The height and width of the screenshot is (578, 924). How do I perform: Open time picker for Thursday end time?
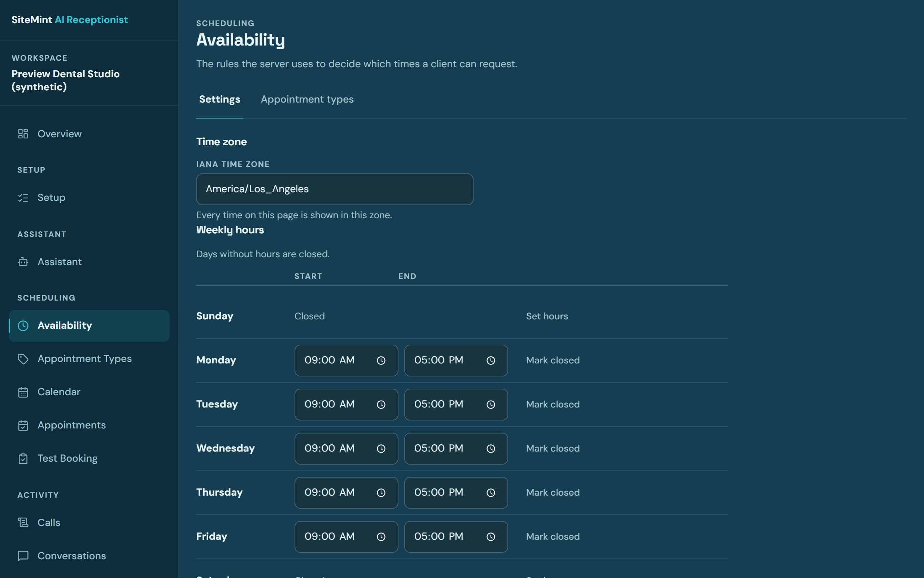coord(491,493)
